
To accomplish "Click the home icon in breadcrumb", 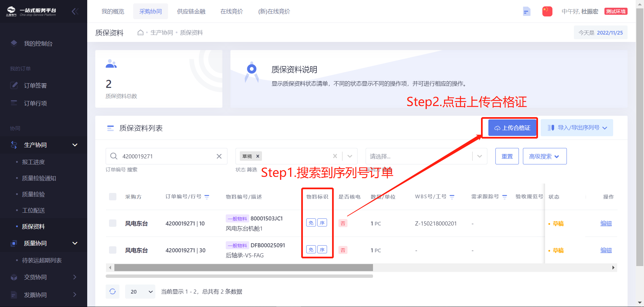I will point(141,33).
